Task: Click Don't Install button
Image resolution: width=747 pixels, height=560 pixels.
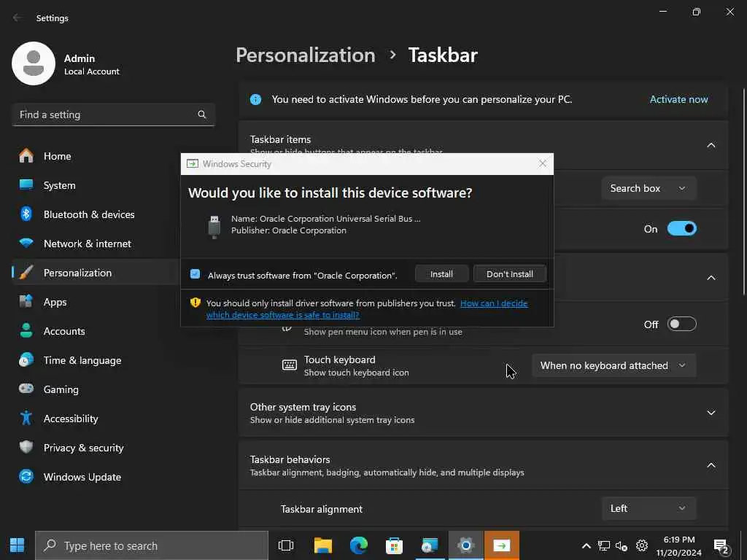Action: [510, 274]
